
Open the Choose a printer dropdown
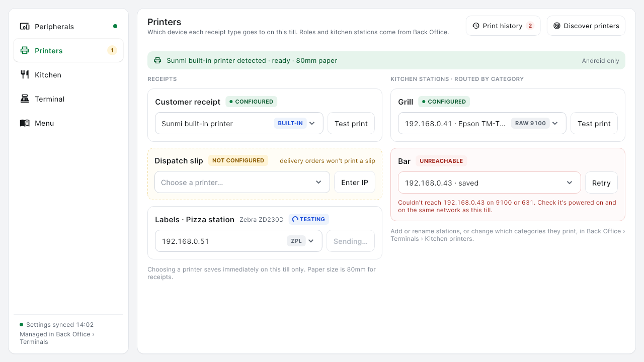[242, 183]
